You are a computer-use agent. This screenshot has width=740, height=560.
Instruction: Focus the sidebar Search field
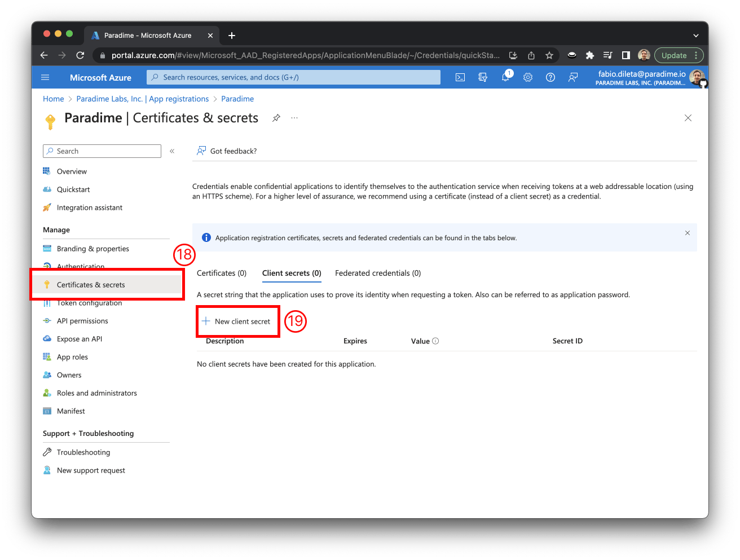[x=102, y=151]
